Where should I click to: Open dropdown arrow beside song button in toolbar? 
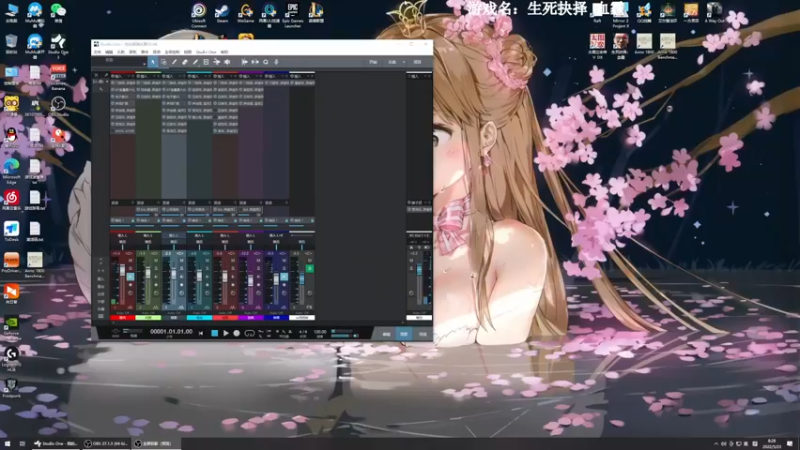(x=404, y=62)
